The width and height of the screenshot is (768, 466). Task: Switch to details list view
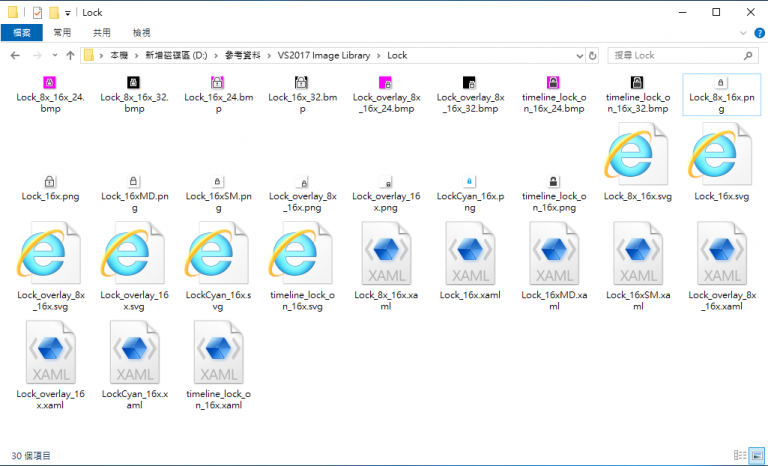coord(740,455)
